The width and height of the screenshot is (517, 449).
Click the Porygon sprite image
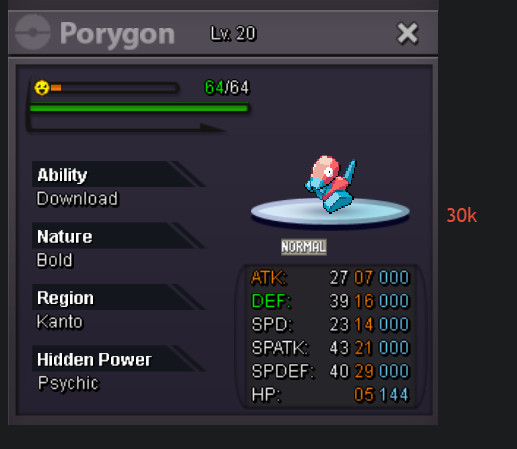tap(330, 184)
